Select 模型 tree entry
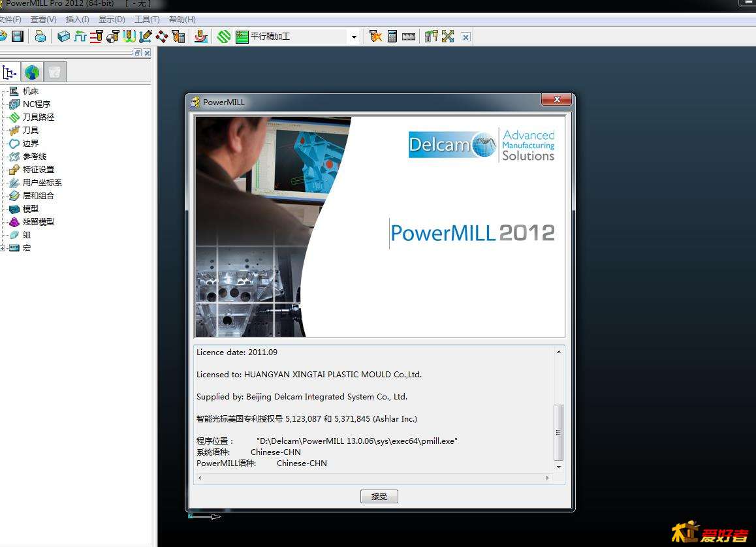This screenshot has width=756, height=547. pyautogui.click(x=31, y=209)
